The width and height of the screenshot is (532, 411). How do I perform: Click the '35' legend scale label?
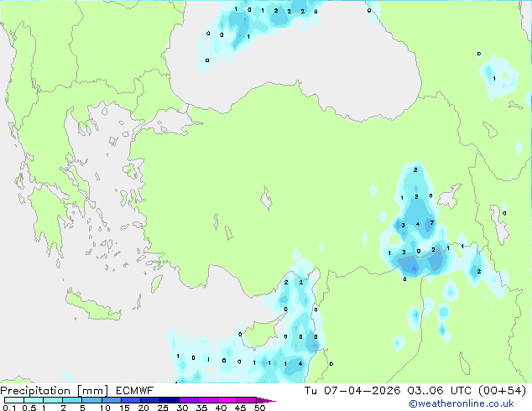[x=201, y=408]
